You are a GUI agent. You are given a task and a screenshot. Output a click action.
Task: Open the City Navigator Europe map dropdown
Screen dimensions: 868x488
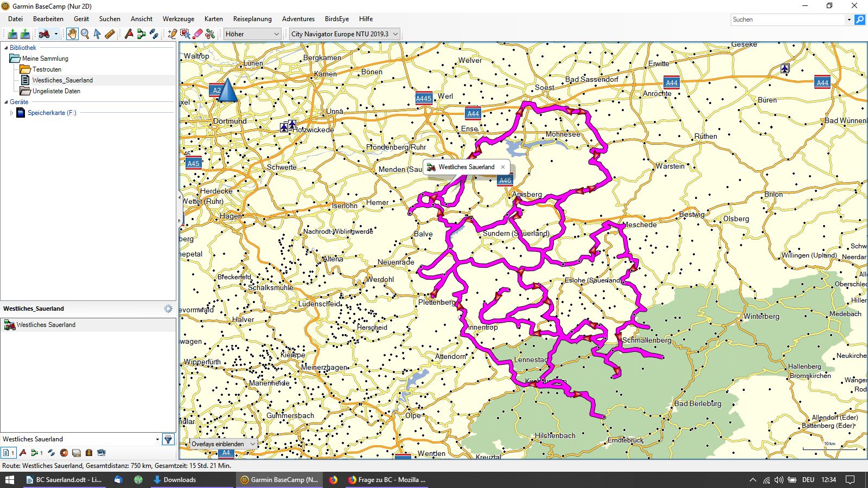pos(344,34)
